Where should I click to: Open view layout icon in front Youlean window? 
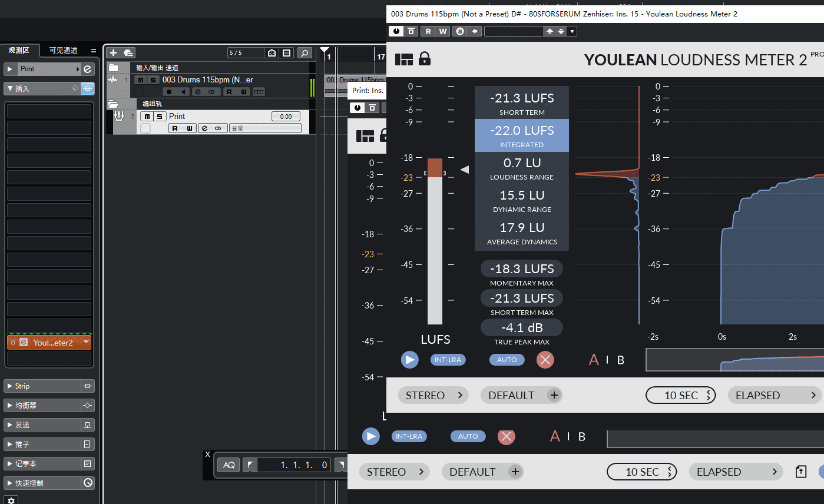click(x=404, y=59)
